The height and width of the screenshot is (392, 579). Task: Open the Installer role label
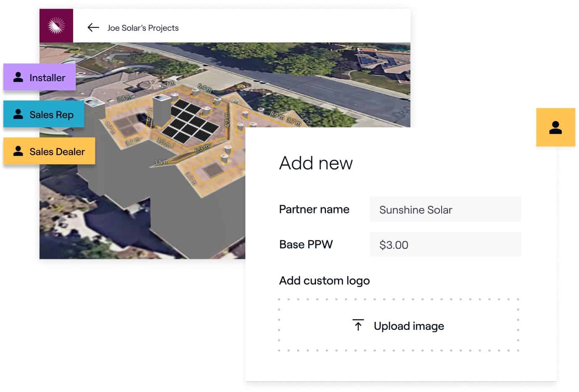tap(47, 77)
